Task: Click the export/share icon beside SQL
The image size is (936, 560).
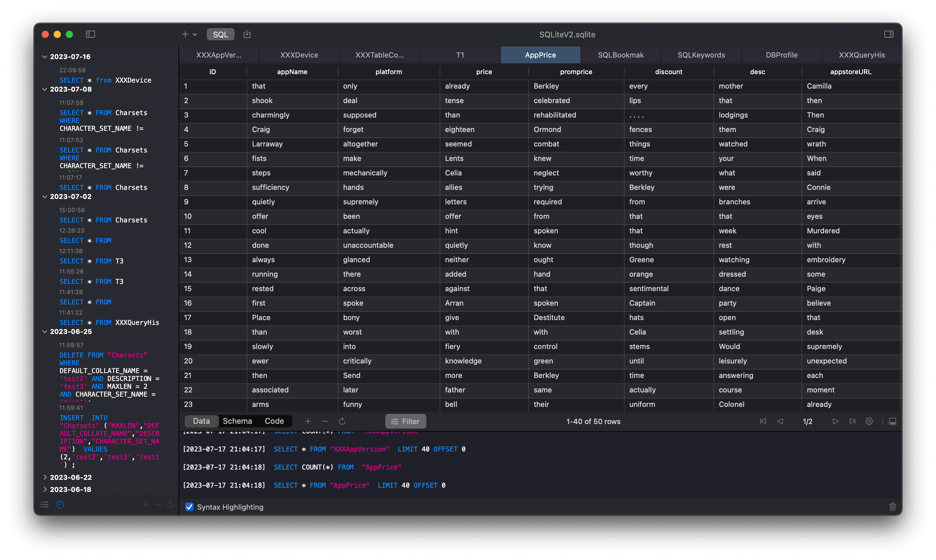Action: (x=247, y=34)
